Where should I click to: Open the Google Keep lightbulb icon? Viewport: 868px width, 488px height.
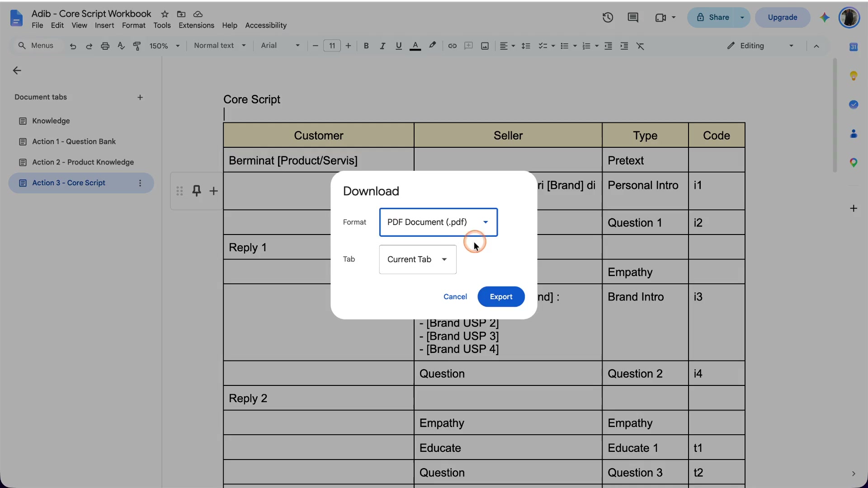coord(854,76)
